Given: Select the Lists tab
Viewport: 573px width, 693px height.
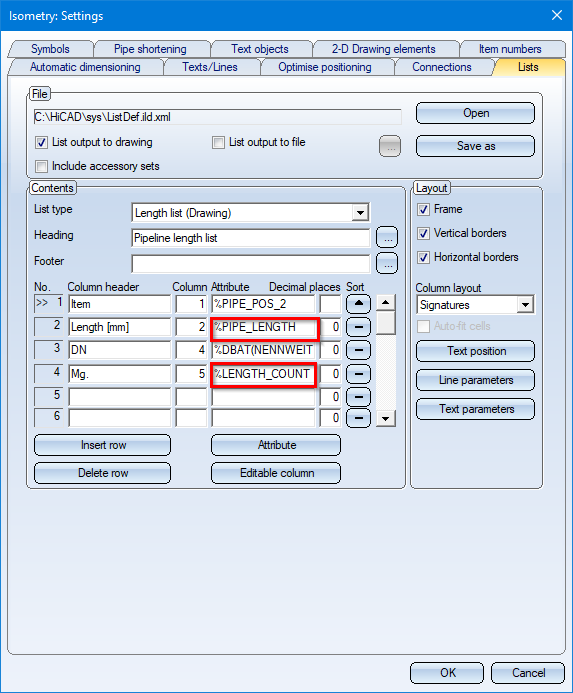Looking at the screenshot, I should (528, 67).
